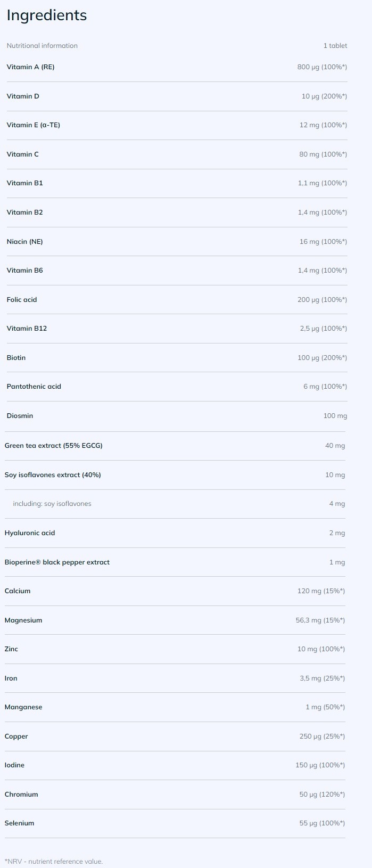Screen dimensions: 372x868
Task: Click the Biotin label
Action: [16, 358]
